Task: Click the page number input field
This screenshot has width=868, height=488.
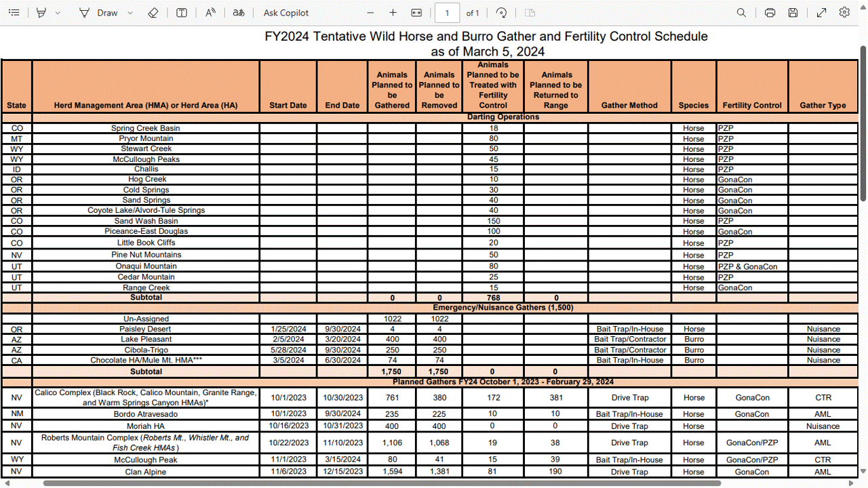Action: pyautogui.click(x=447, y=13)
